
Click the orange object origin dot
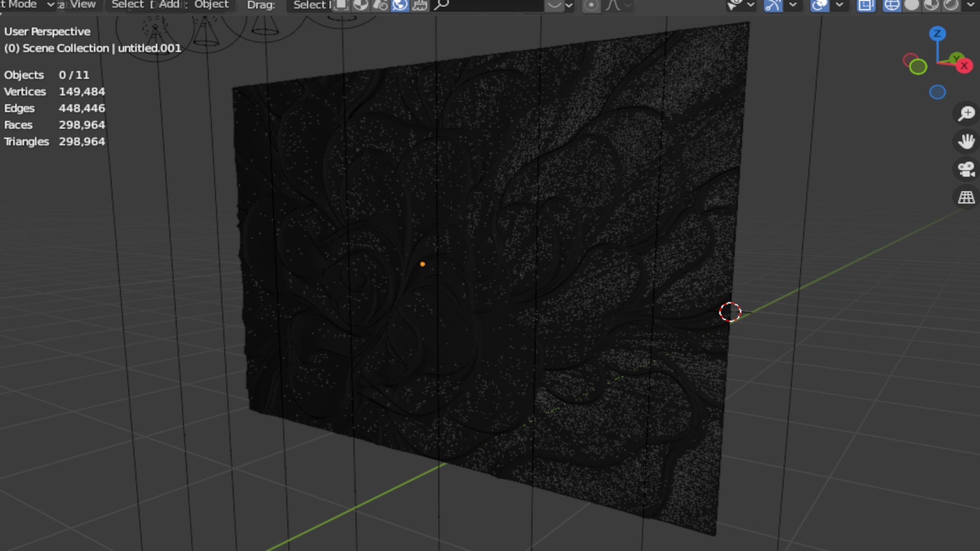click(x=422, y=264)
